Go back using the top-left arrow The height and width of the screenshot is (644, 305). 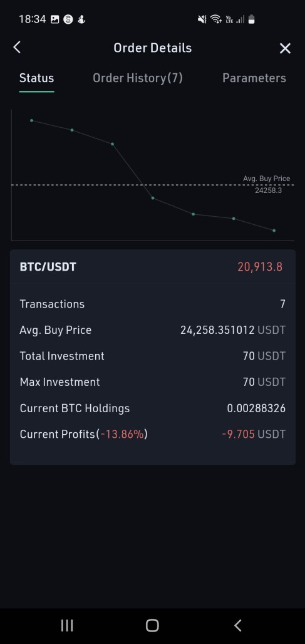tap(17, 48)
